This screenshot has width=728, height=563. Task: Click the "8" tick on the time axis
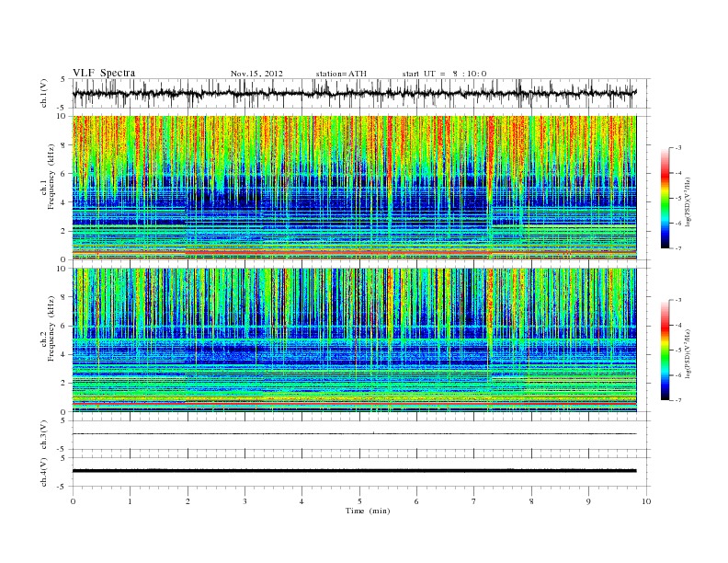531,501
